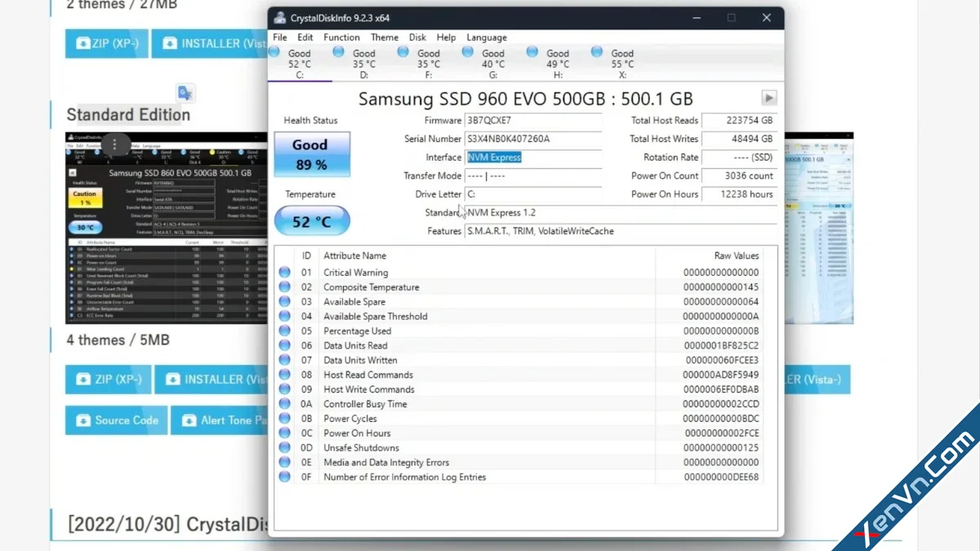Viewport: 980px width, 551px height.
Task: Select drive F: status orb
Action: coord(403,52)
